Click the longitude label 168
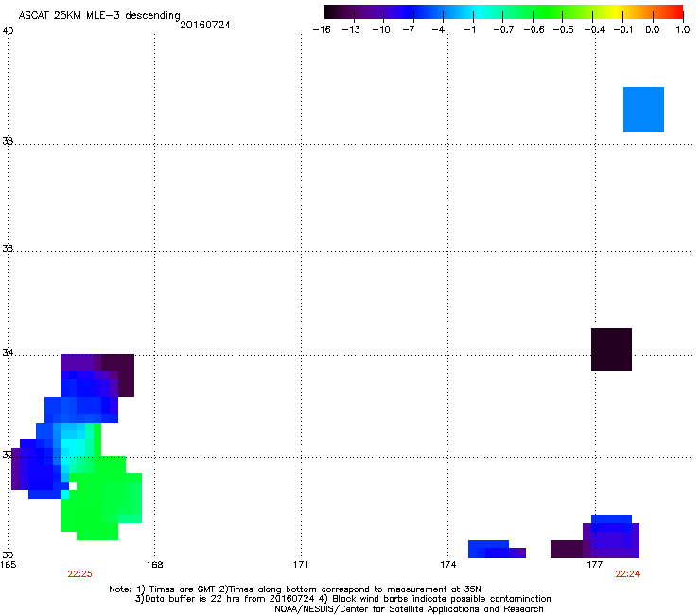700x615 pixels. click(155, 565)
